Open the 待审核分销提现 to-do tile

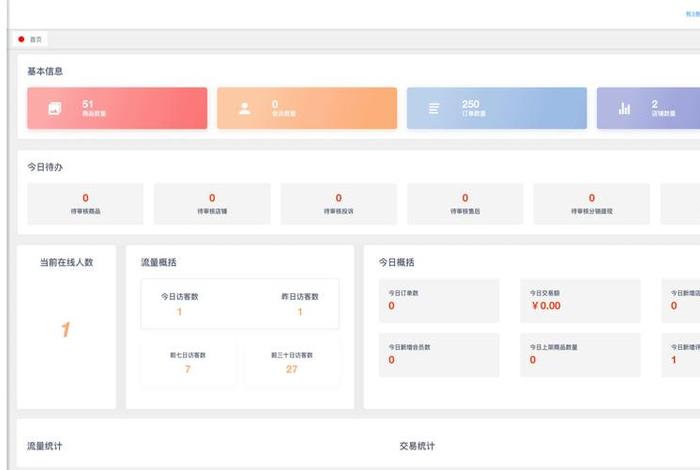[x=592, y=204]
